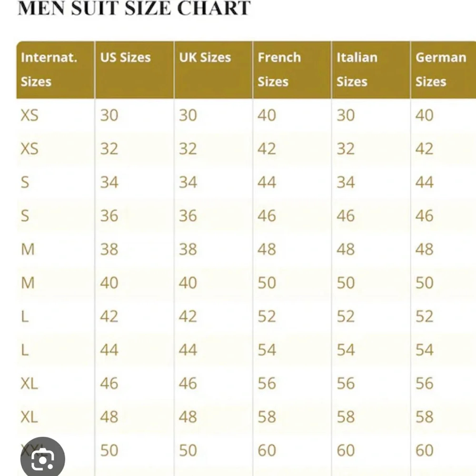Select US size 40 cell

click(x=109, y=283)
